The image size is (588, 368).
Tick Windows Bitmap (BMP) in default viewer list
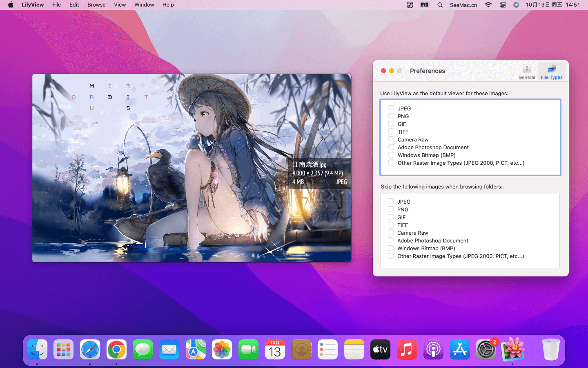click(x=391, y=155)
